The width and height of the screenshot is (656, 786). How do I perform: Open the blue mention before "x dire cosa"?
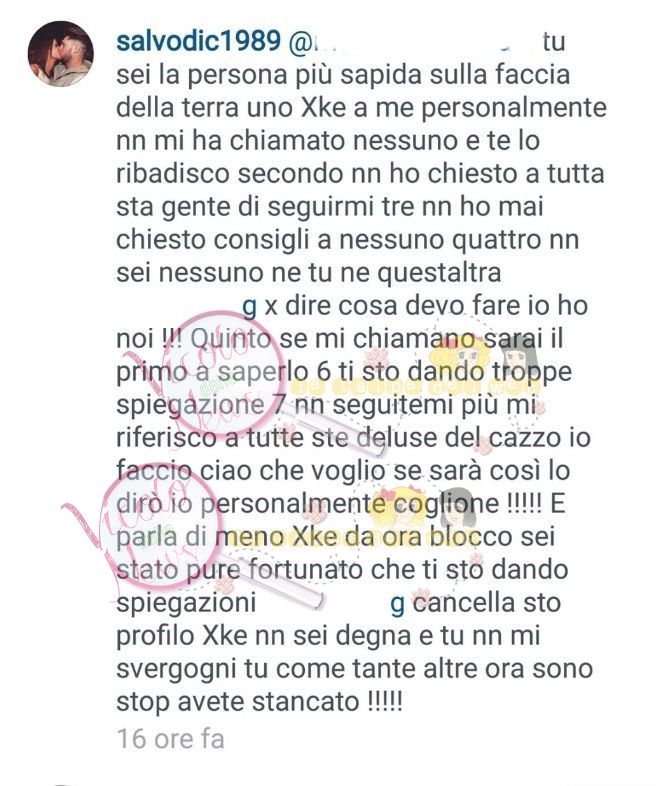tap(187, 306)
